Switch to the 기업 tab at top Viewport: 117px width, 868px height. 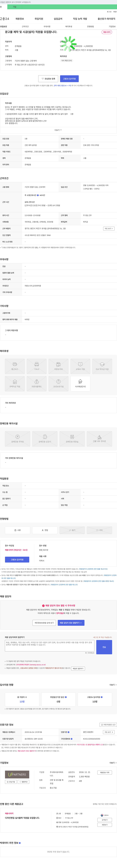(15, 7)
